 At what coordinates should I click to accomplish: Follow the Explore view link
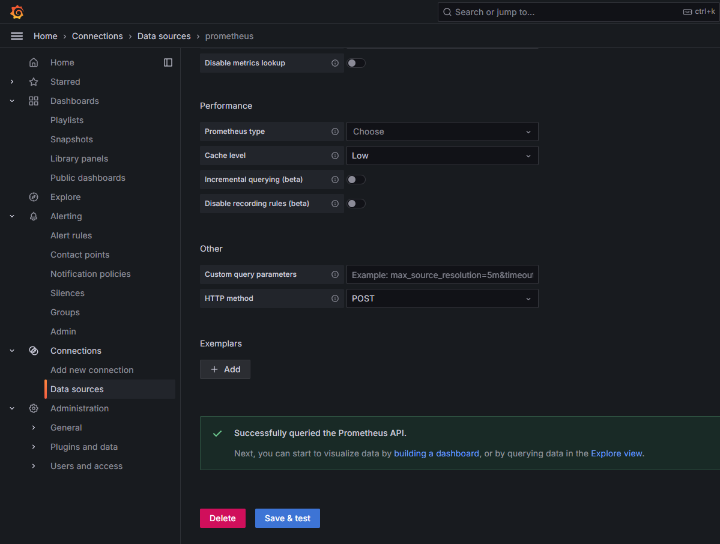point(616,454)
